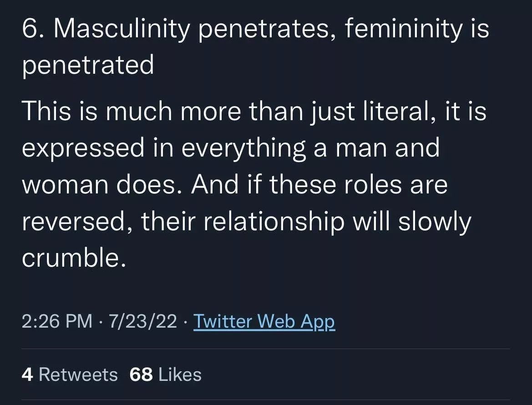The width and height of the screenshot is (532, 405).
Task: Click the 7/23/22 date
Action: [x=142, y=322]
